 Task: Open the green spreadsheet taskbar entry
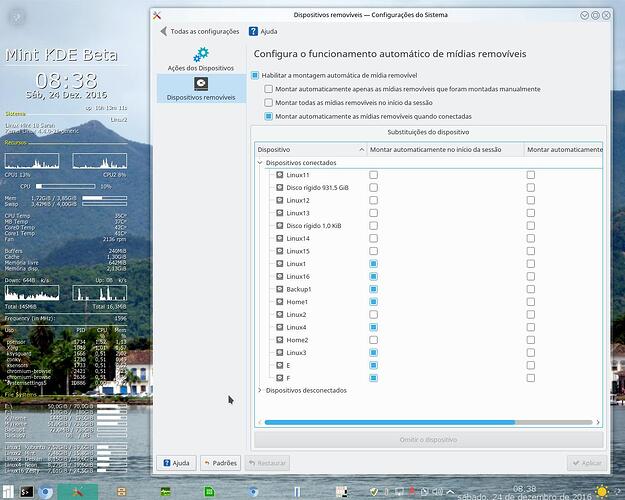click(209, 492)
